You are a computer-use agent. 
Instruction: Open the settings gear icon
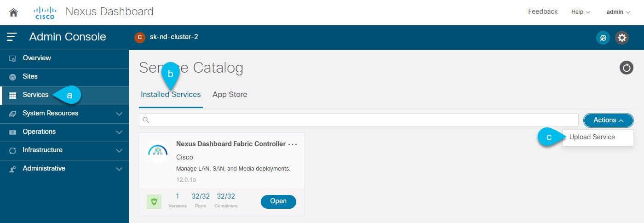pyautogui.click(x=622, y=38)
